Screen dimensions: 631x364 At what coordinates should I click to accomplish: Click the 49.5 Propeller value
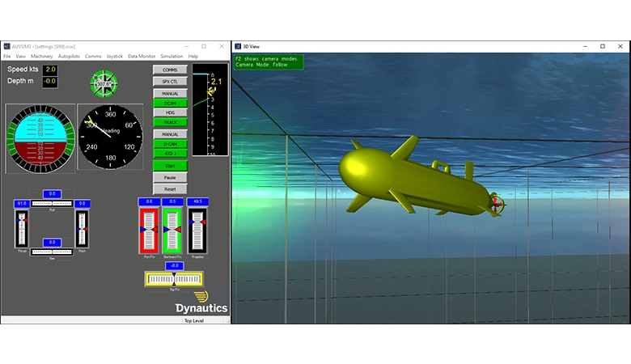click(x=197, y=201)
